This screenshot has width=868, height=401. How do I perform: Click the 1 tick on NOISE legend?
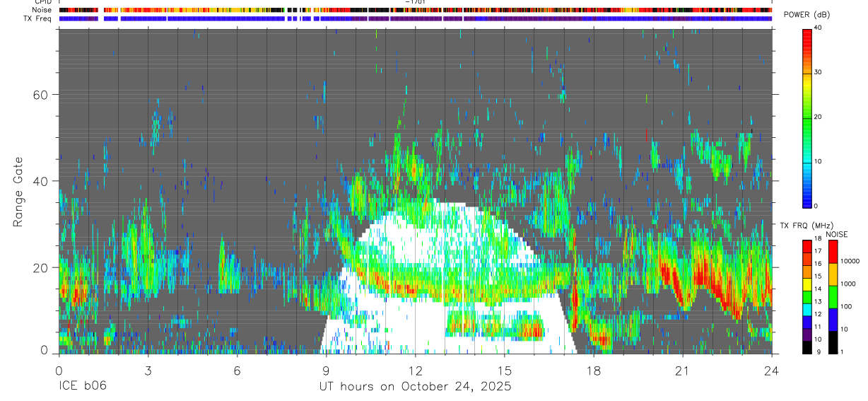(843, 352)
